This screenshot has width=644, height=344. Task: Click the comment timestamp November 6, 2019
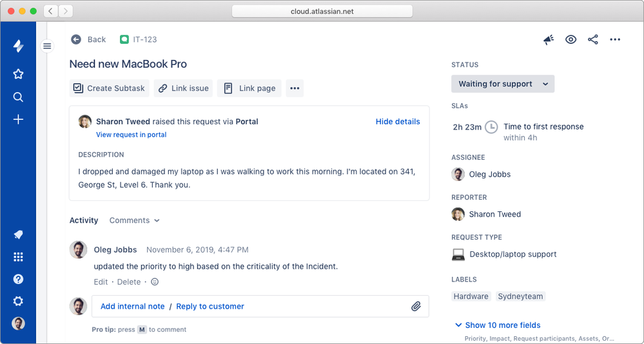pos(197,249)
